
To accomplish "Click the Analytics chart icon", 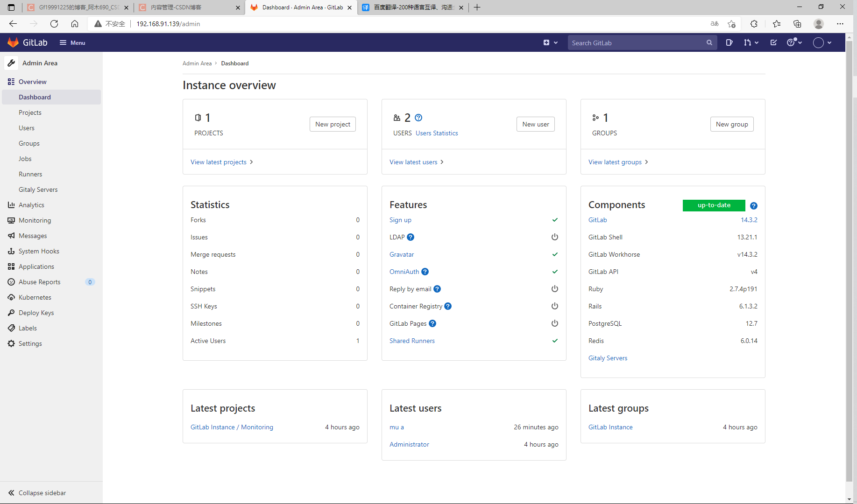I will (x=11, y=205).
